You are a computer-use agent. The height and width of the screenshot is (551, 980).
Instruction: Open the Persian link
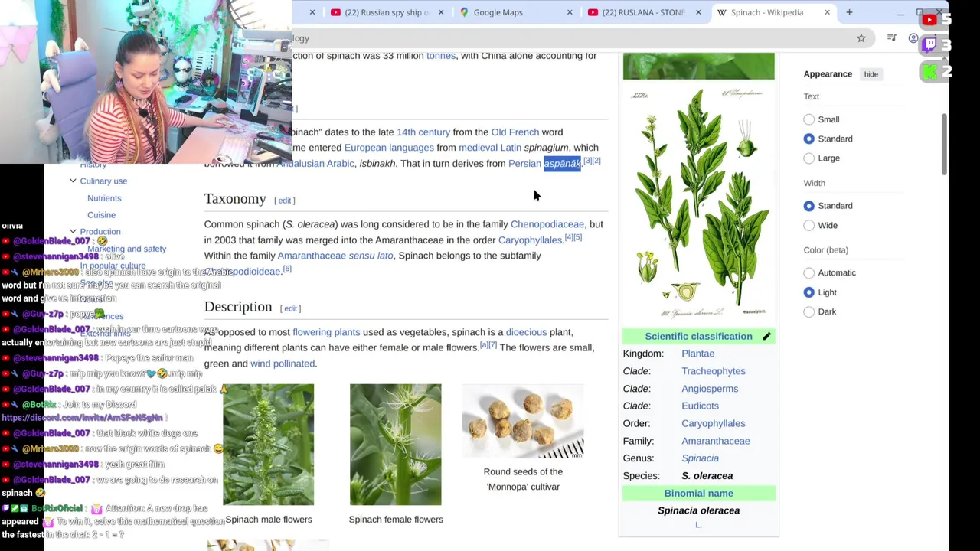(x=524, y=163)
